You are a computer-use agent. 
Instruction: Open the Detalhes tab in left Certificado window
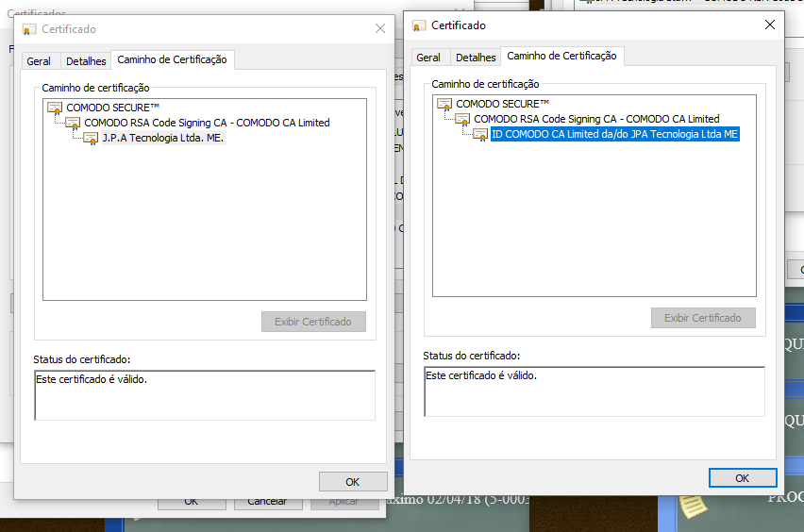click(x=86, y=61)
